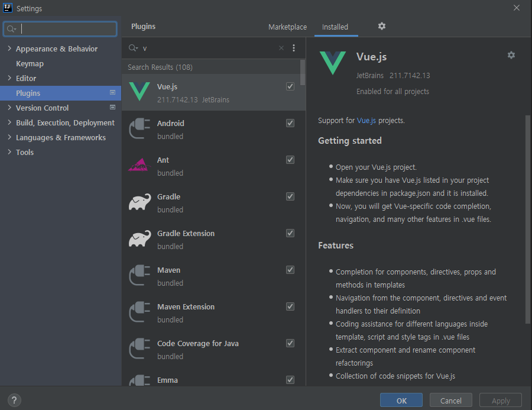Viewport: 532px width, 410px height.
Task: Click the Vue.js logo in the plugin list
Action: [x=140, y=91]
